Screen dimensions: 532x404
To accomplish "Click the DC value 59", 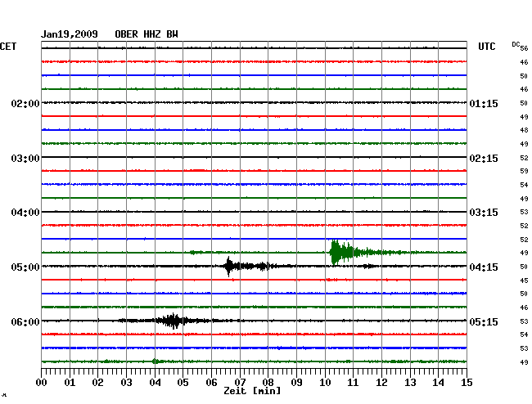I will point(524,171).
